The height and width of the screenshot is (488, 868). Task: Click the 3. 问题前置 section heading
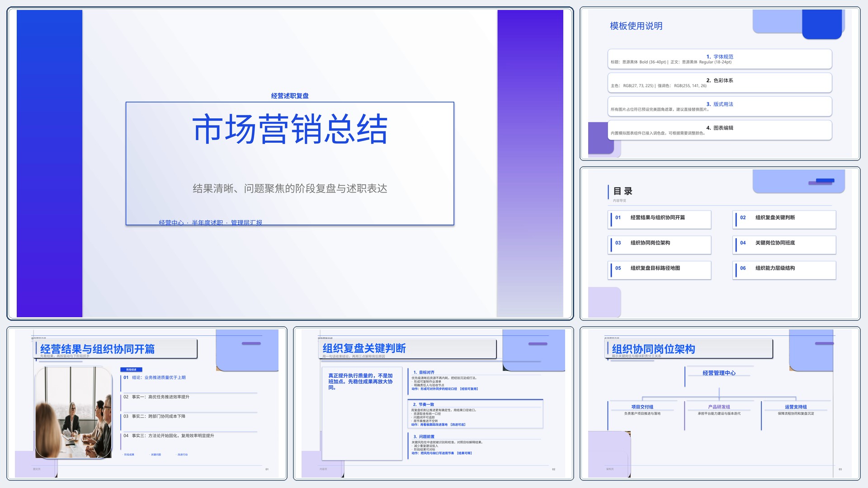pos(424,436)
